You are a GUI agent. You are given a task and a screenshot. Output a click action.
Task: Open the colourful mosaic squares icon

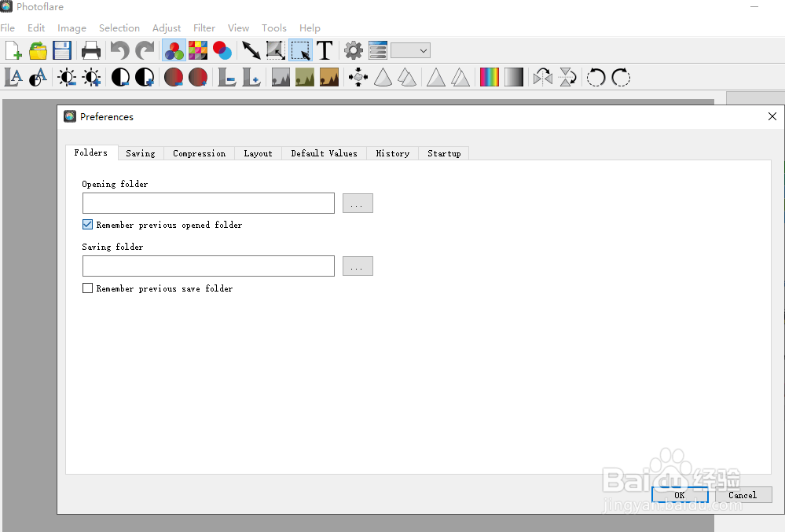pos(198,50)
